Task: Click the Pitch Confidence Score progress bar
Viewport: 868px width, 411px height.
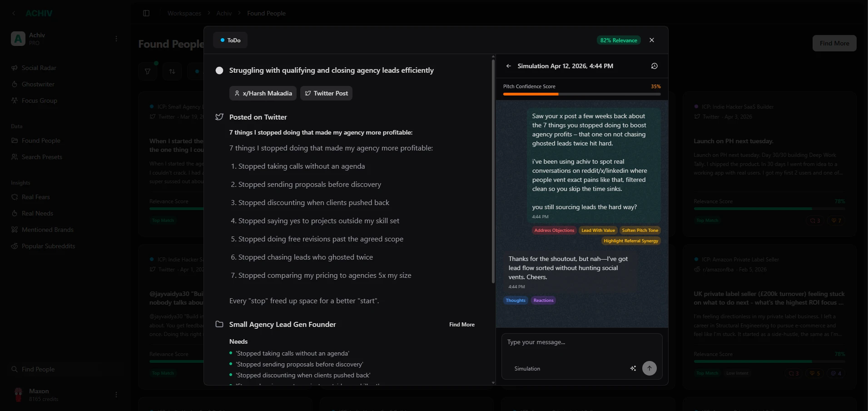Action: pos(581,94)
